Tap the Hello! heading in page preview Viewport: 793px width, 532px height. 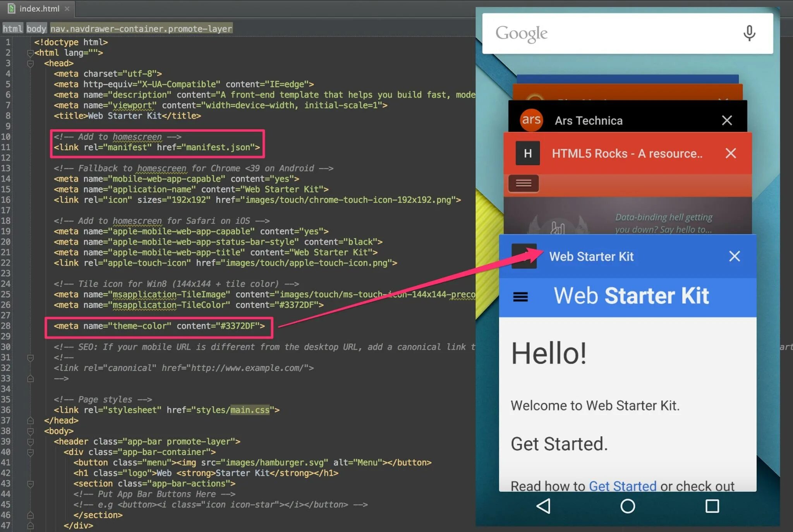[549, 353]
